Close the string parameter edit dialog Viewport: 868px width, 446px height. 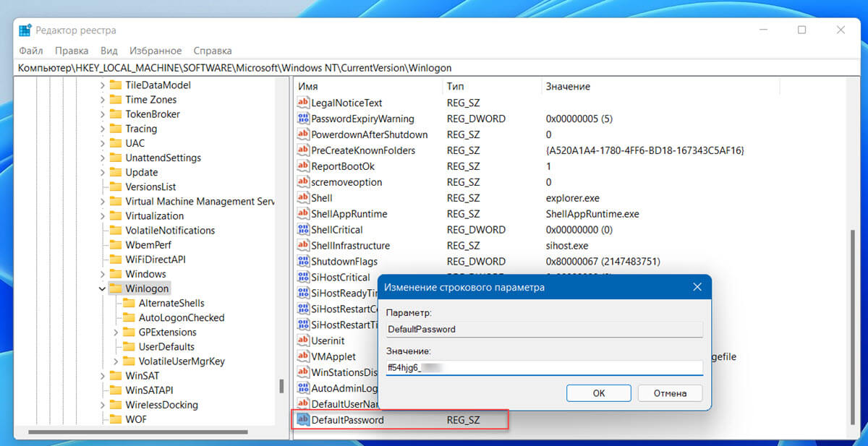tap(697, 287)
